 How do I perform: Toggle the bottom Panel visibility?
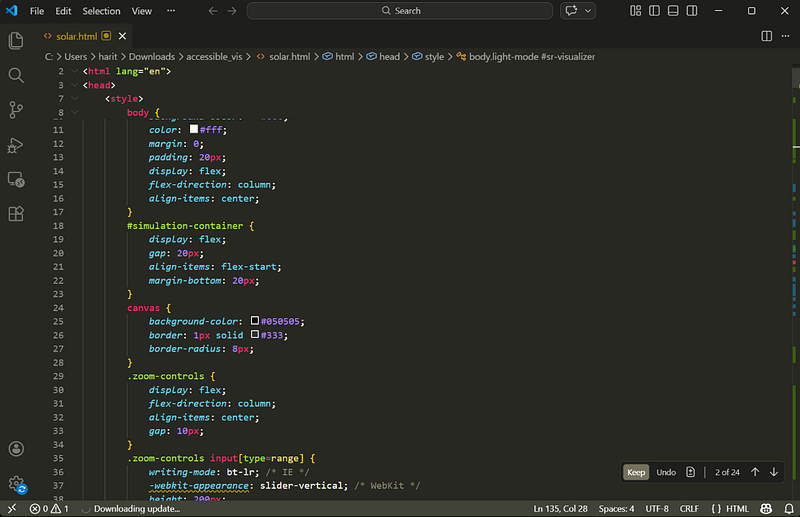(x=673, y=11)
